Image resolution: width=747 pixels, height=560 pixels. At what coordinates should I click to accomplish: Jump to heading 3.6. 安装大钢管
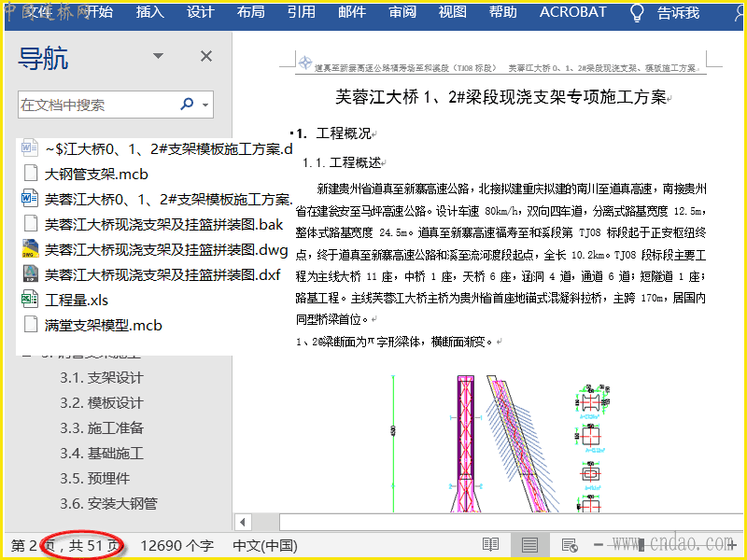point(108,504)
